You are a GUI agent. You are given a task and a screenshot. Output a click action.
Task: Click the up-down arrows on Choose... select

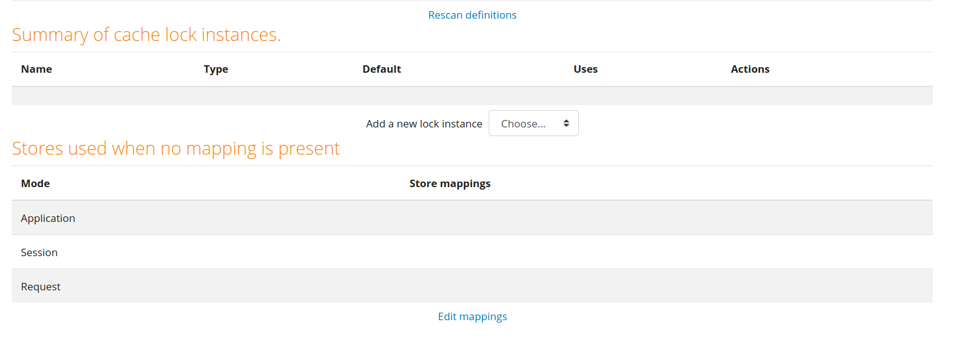pos(566,123)
